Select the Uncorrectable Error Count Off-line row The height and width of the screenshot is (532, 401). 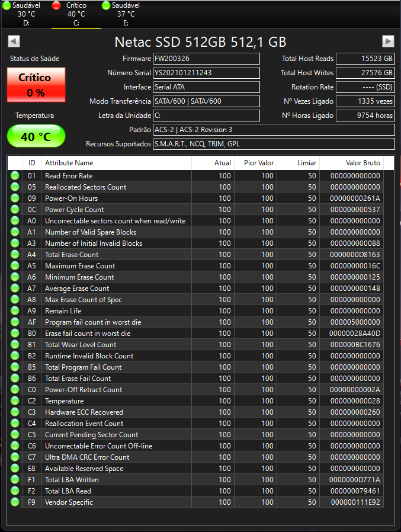(195, 446)
